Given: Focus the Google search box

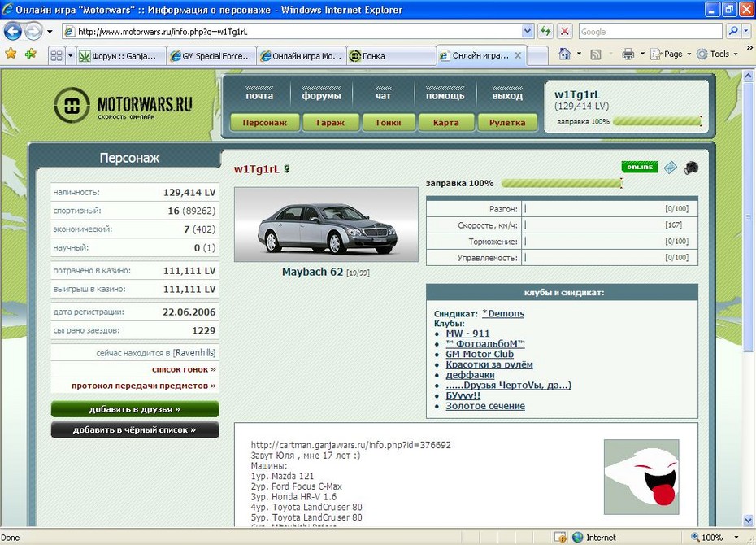Looking at the screenshot, I should pos(650,32).
